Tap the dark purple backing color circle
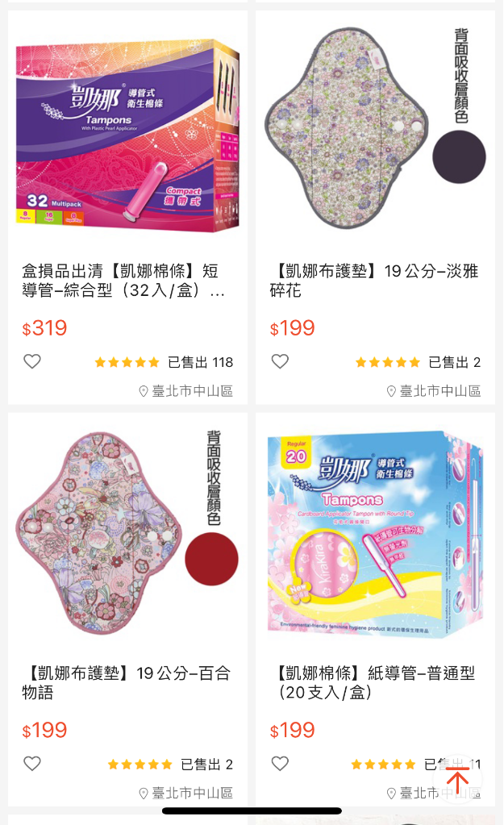The width and height of the screenshot is (504, 825). [x=459, y=156]
